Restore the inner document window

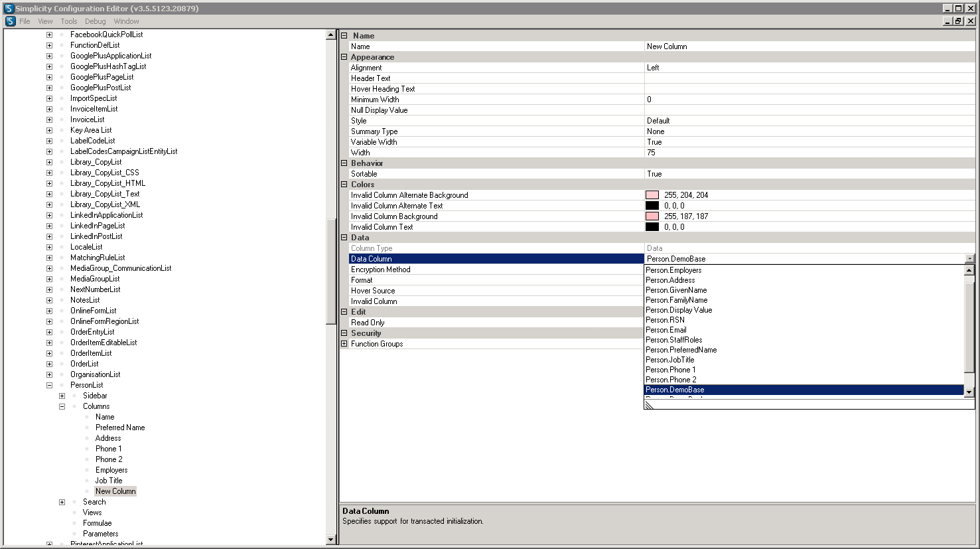pyautogui.click(x=958, y=21)
